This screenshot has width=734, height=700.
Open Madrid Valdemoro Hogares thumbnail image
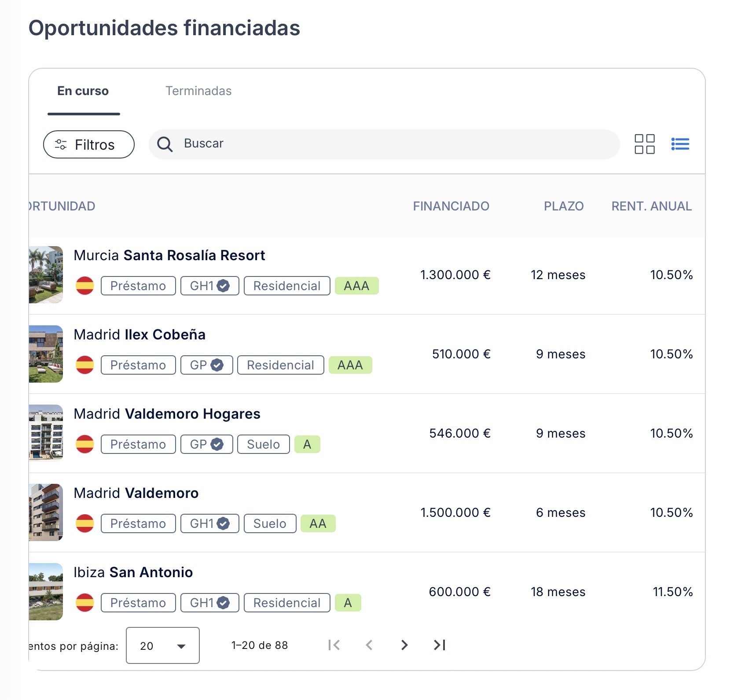coord(46,433)
